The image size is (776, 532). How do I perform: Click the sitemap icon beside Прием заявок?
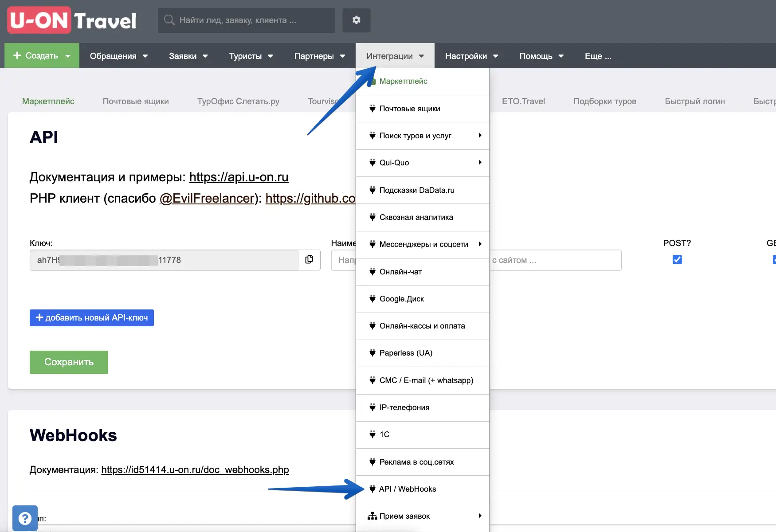[372, 516]
